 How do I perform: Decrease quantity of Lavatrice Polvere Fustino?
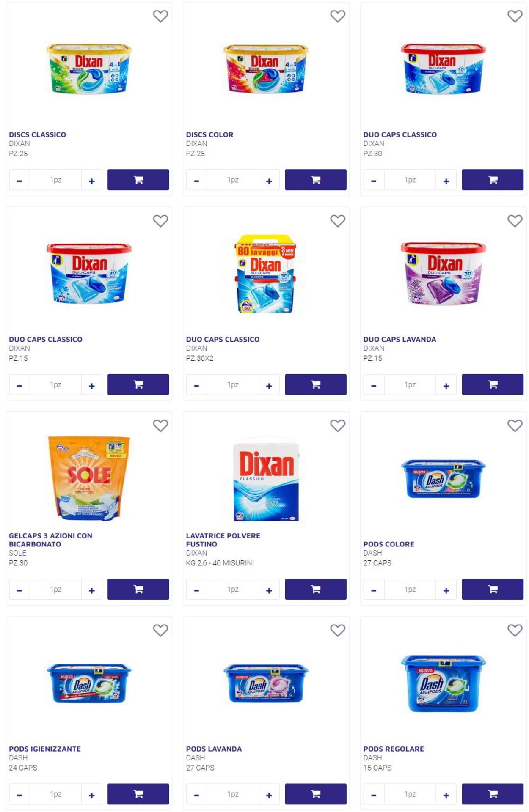[196, 590]
